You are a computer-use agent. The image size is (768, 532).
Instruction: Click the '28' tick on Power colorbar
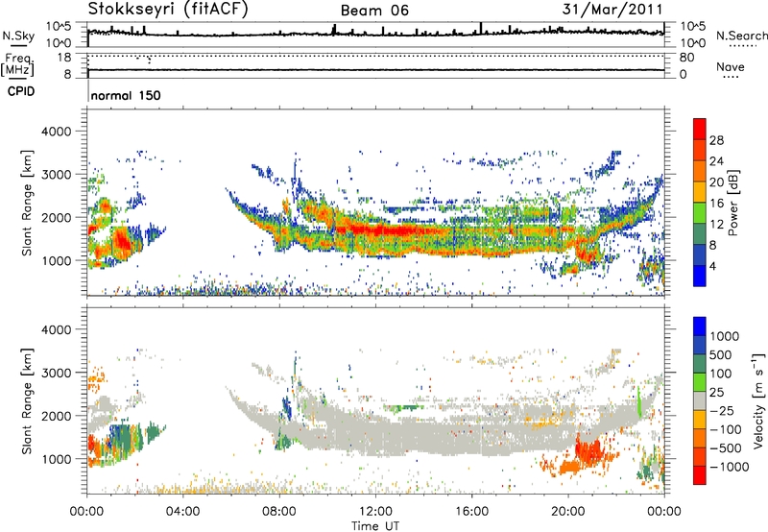click(x=716, y=140)
